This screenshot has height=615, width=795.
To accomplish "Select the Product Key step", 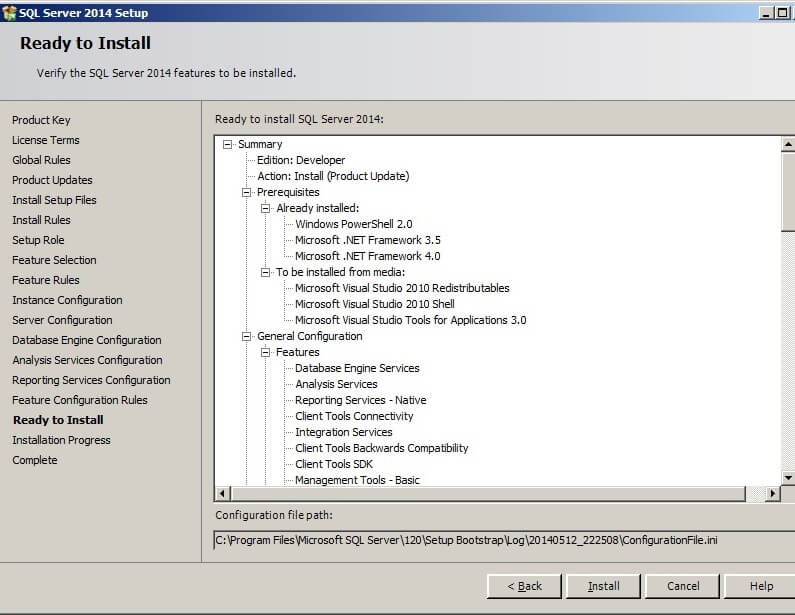I will click(x=41, y=120).
